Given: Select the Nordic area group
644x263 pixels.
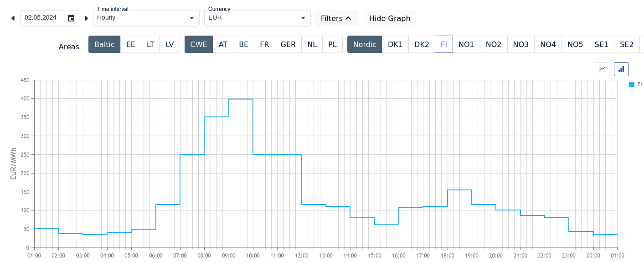Looking at the screenshot, I should (365, 45).
